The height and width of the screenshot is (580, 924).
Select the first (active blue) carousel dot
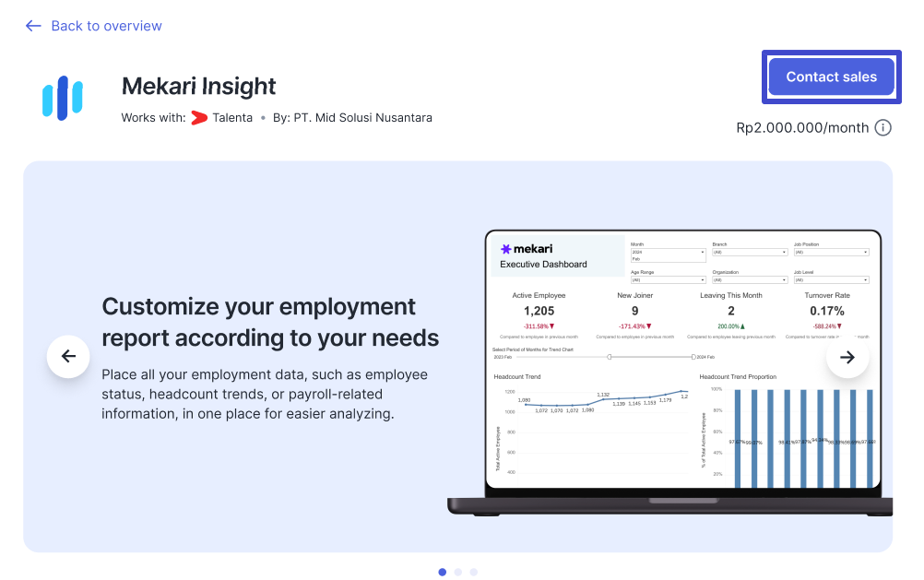point(443,572)
